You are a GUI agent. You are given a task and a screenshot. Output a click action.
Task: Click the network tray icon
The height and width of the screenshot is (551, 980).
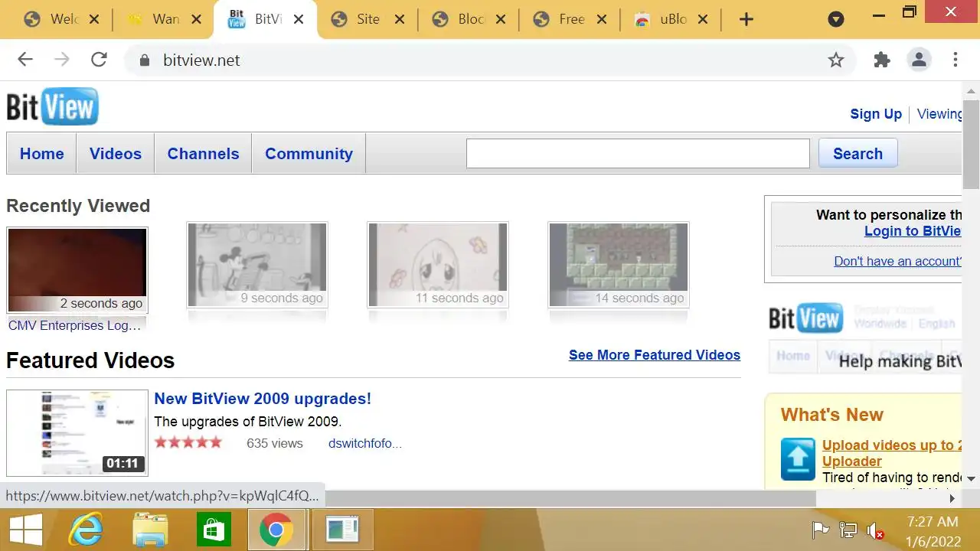pyautogui.click(x=848, y=530)
